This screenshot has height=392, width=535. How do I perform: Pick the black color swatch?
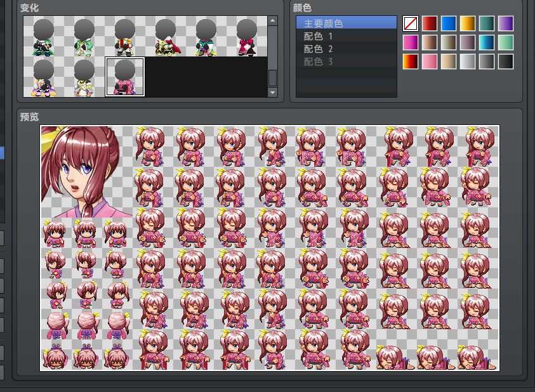coord(506,62)
